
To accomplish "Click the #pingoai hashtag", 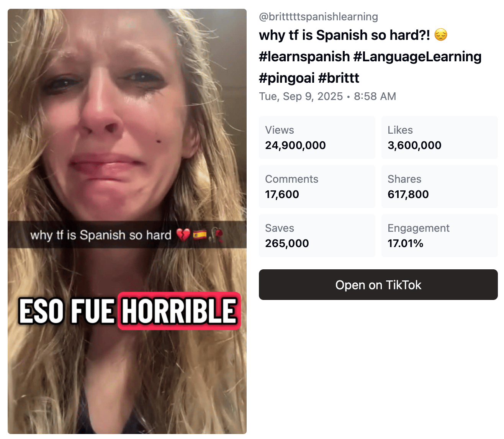I will click(287, 78).
